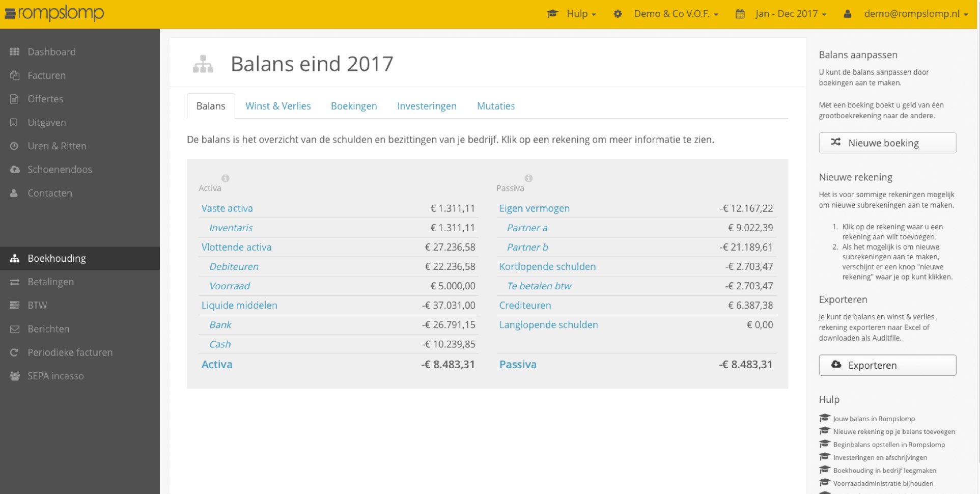Image resolution: width=980 pixels, height=494 pixels.
Task: Open help link Nieuwe rekening op je balans toevoegen
Action: coord(894,431)
